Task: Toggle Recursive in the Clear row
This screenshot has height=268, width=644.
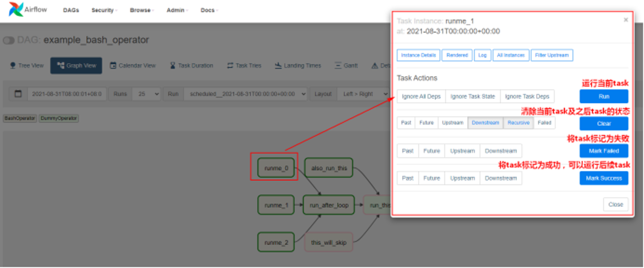Action: (x=518, y=123)
